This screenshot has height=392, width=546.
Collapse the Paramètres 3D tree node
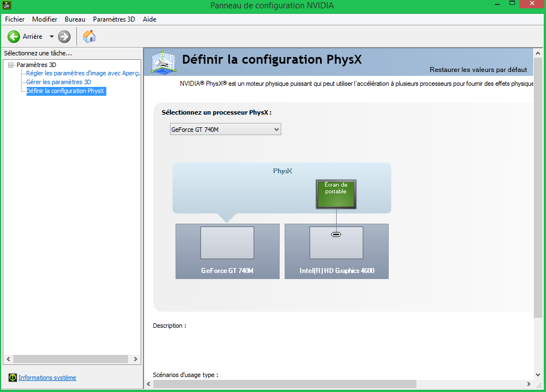[11, 65]
